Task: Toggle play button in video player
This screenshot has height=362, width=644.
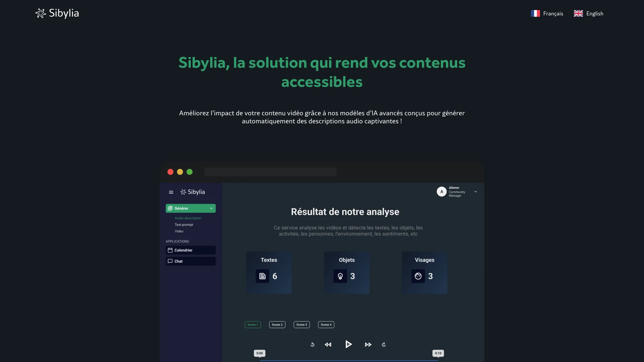Action: point(348,344)
